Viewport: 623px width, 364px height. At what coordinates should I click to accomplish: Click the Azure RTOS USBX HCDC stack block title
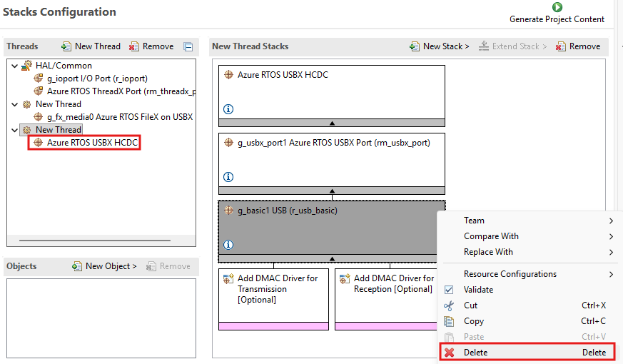tap(283, 75)
